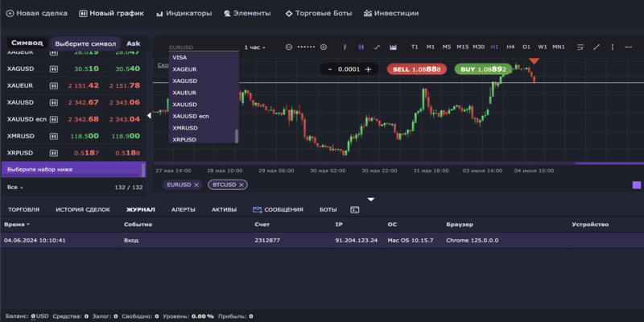Set timeframe to M1

coord(431,47)
